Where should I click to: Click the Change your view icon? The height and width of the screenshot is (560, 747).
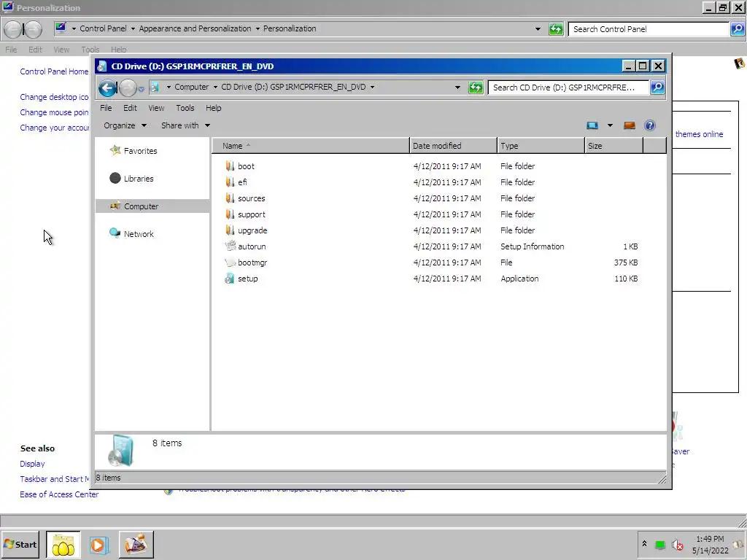coord(592,125)
